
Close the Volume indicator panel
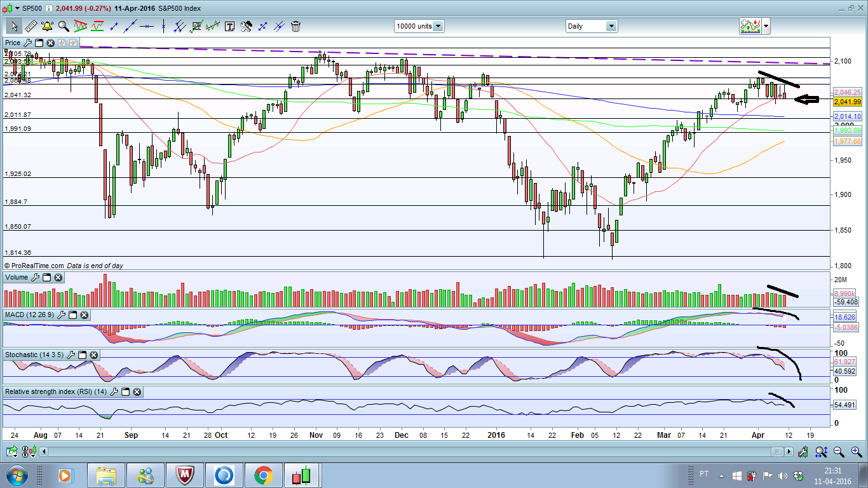pyautogui.click(x=58, y=278)
